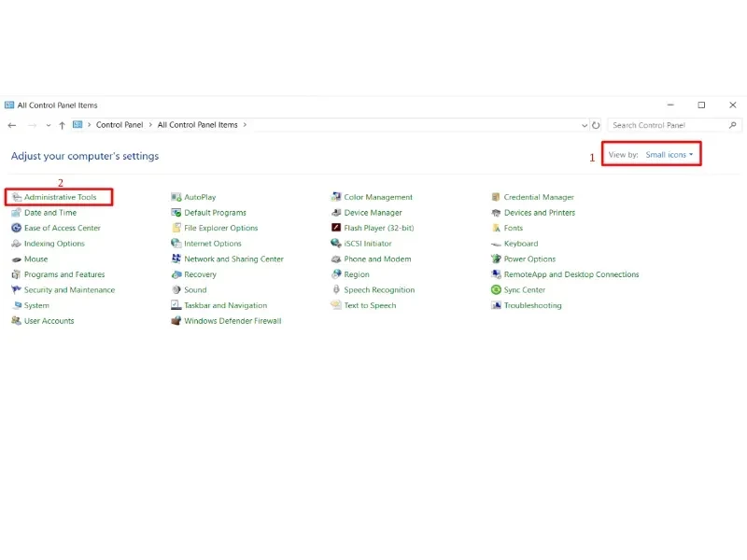747x560 pixels.
Task: Click the Text to Speech icon
Action: click(336, 305)
